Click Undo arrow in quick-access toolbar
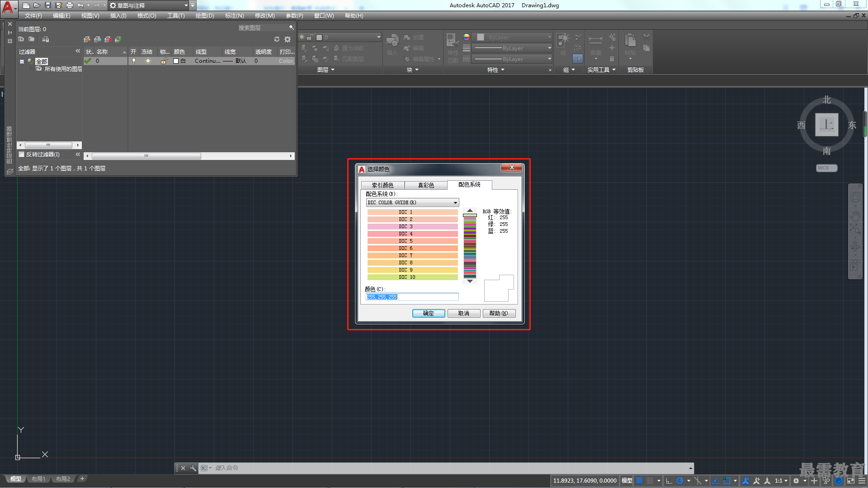 tap(80, 5)
